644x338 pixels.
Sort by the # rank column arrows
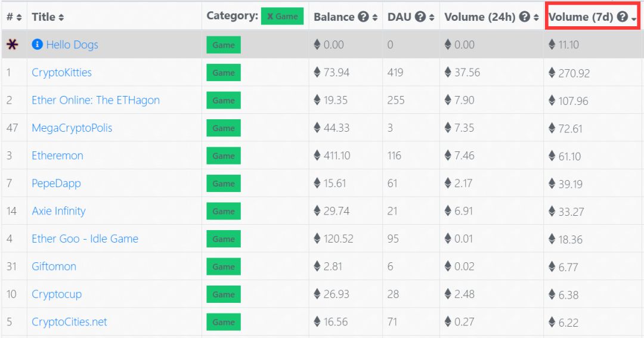tap(19, 17)
